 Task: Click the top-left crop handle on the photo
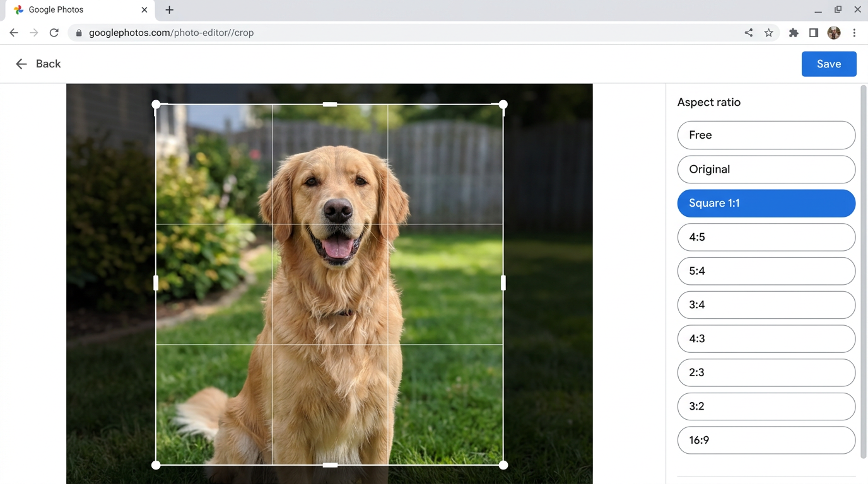156,105
